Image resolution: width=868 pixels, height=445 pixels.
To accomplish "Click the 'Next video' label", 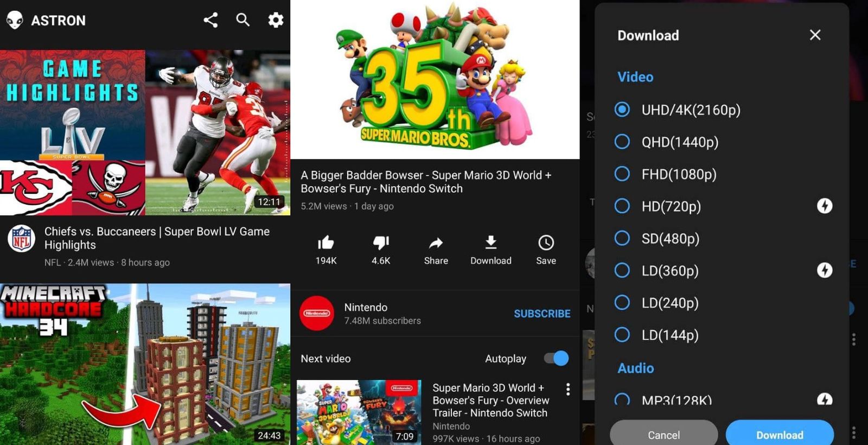I will pos(325,359).
